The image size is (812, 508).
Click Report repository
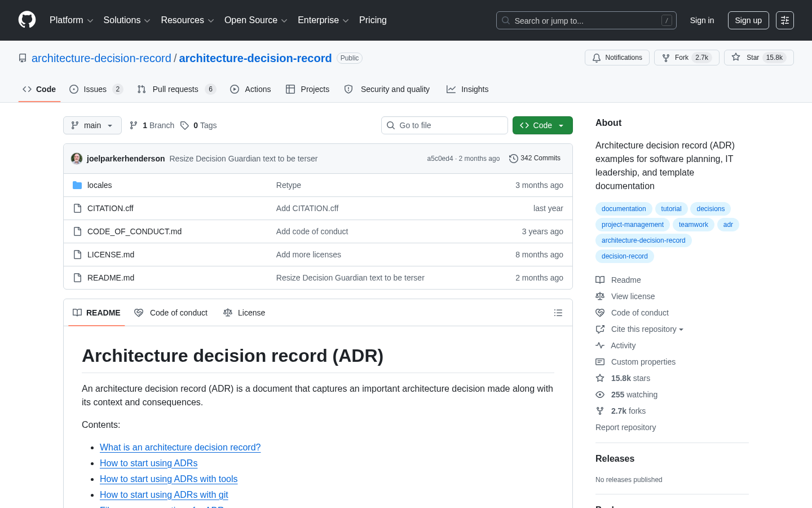(625, 427)
